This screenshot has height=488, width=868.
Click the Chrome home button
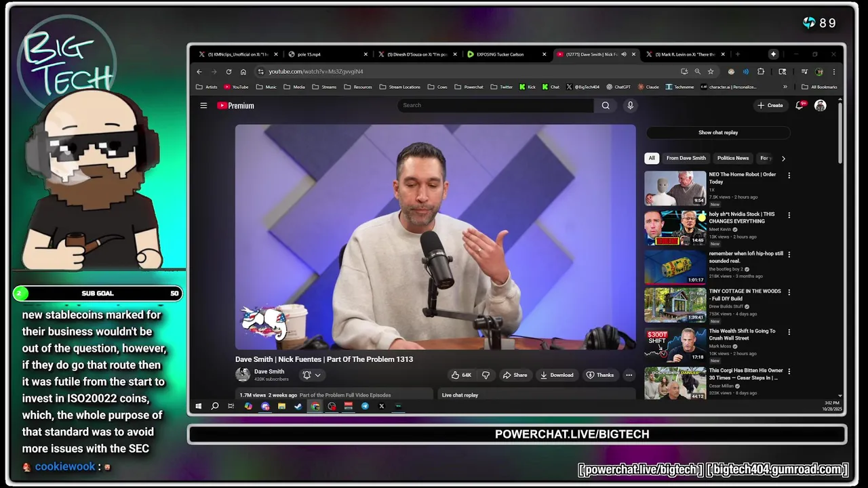click(243, 71)
